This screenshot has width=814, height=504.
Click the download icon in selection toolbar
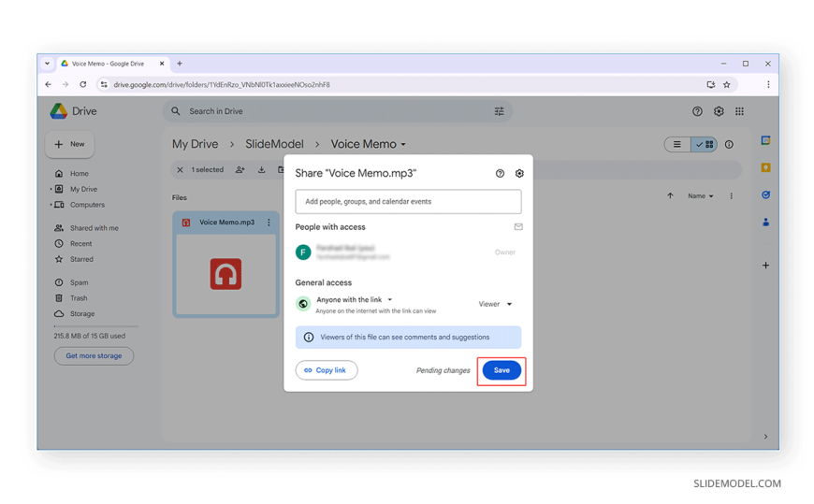pyautogui.click(x=261, y=170)
